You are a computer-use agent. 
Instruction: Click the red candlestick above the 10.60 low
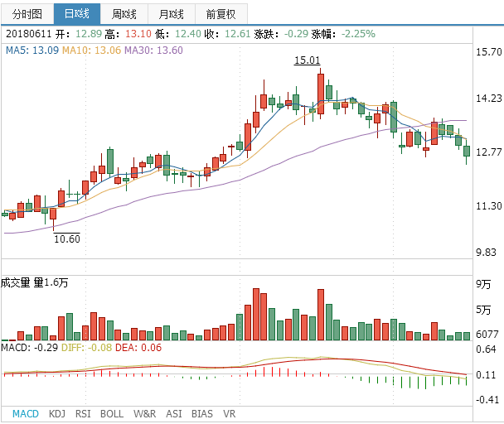(53, 214)
